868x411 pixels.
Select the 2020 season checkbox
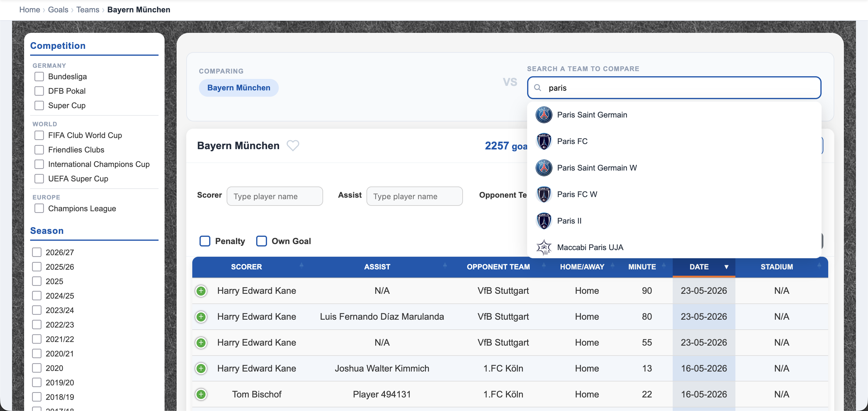(x=37, y=368)
